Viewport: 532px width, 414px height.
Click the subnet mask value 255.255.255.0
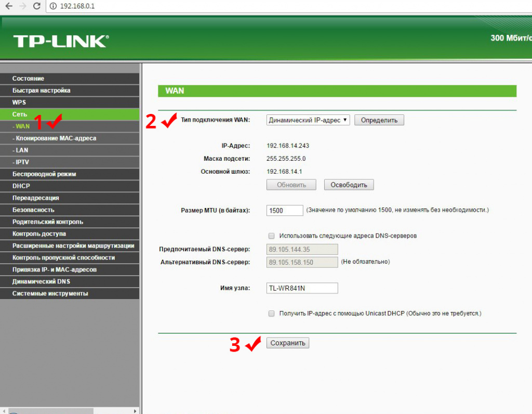pos(286,159)
